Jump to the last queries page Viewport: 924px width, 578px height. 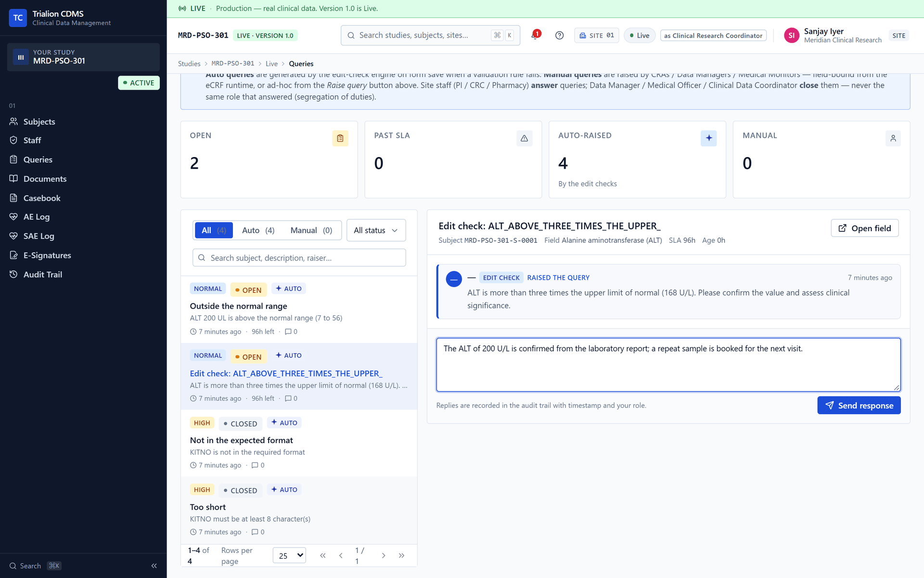click(x=401, y=555)
